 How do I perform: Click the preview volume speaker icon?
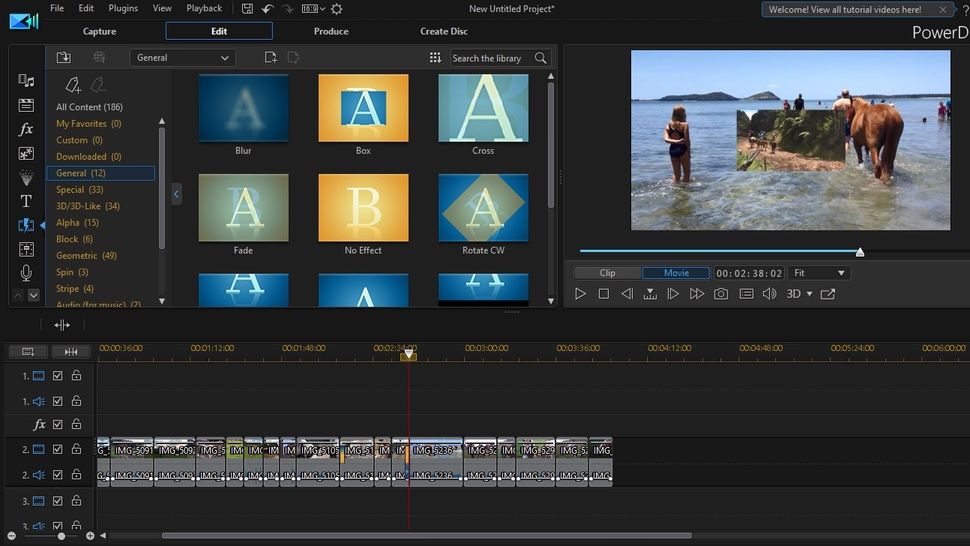point(769,294)
